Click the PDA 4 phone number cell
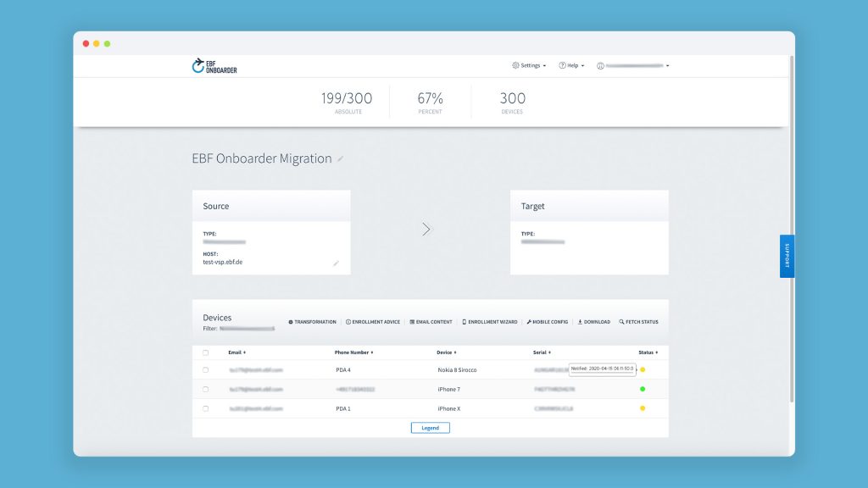The height and width of the screenshot is (488, 868). (343, 369)
